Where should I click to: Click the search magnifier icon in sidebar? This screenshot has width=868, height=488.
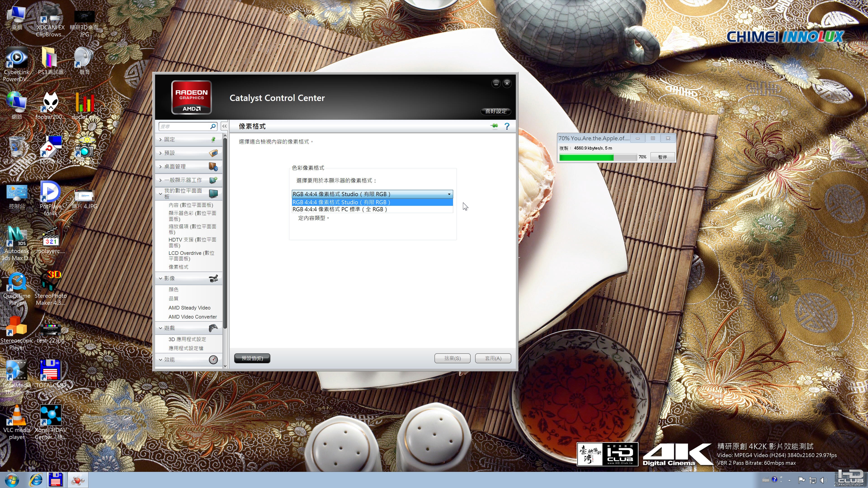tap(213, 126)
